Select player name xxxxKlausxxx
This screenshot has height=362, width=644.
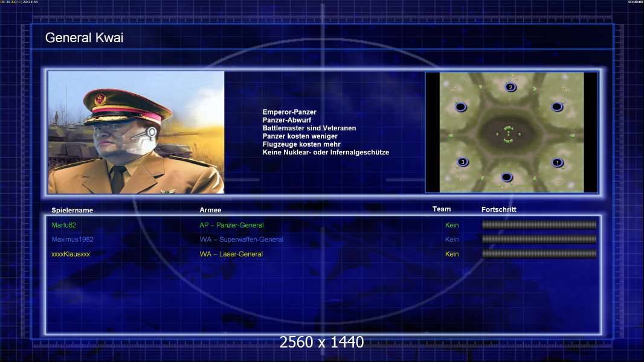(x=71, y=254)
